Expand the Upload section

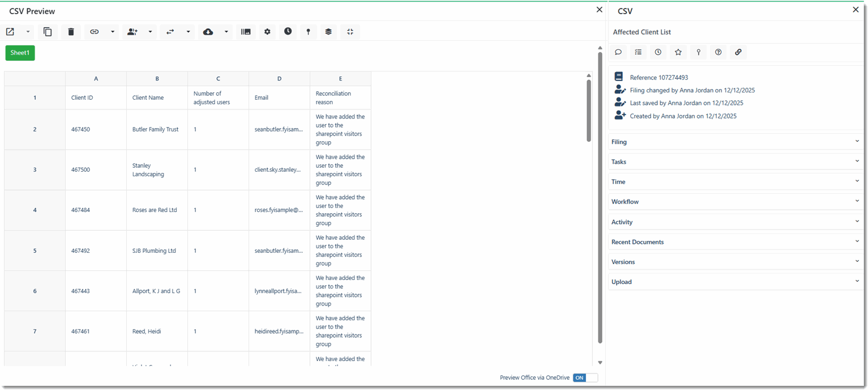point(736,282)
